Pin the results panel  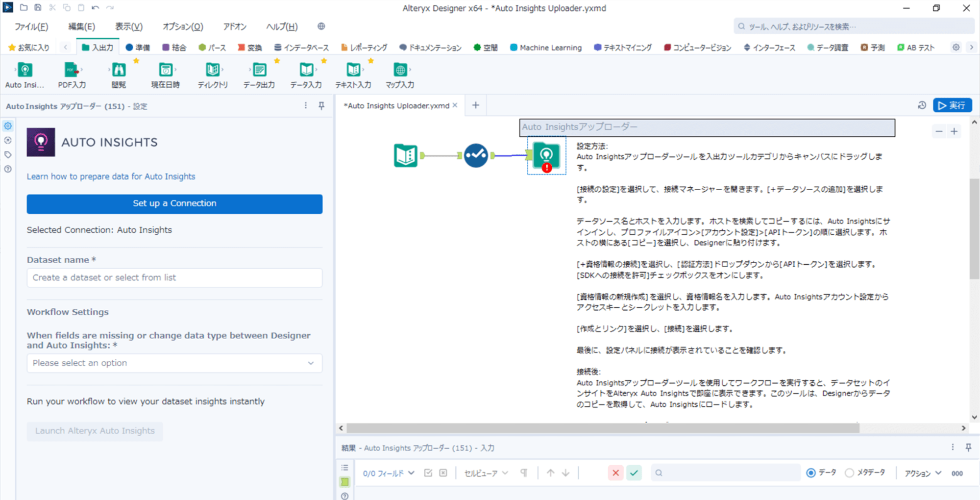(968, 447)
